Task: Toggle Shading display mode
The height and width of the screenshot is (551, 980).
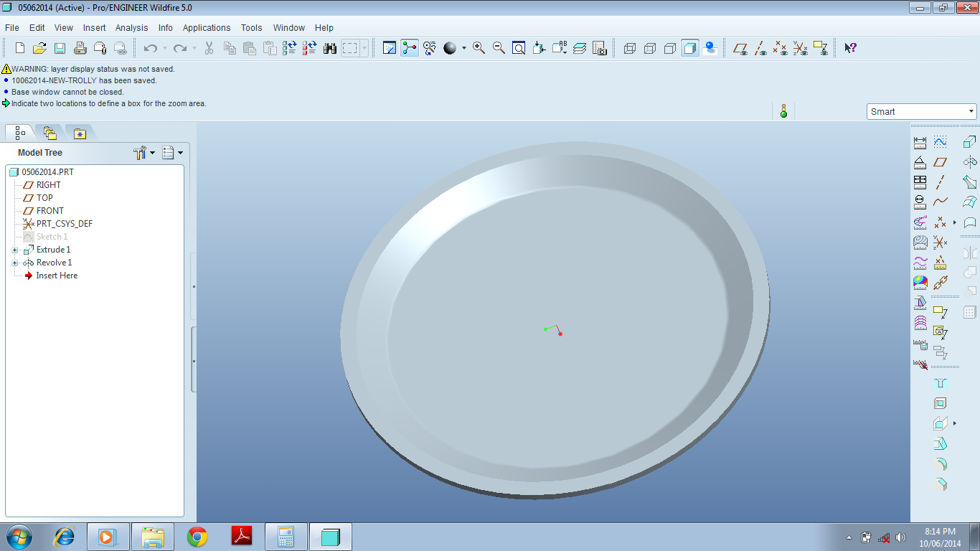Action: 690,48
